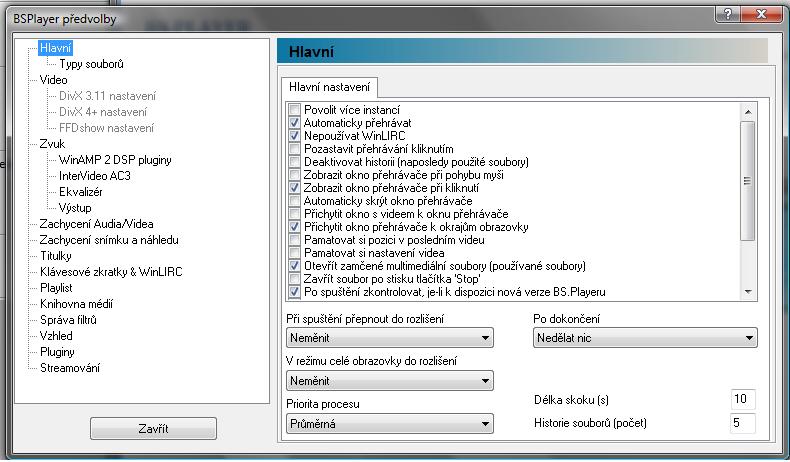
Task: Toggle Přichytit okno přehrávače k okrajům obrazovky
Action: point(295,227)
